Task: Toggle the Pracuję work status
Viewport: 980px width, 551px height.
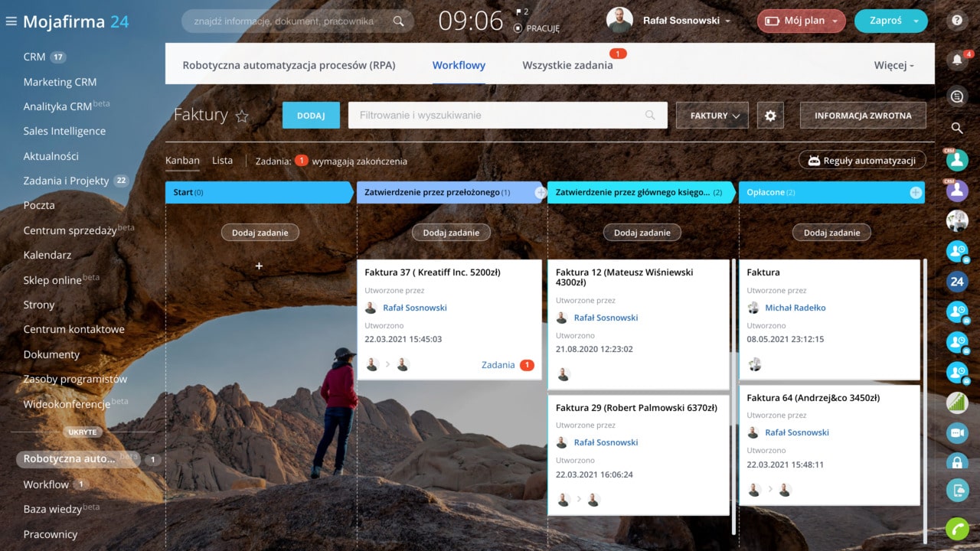Action: [x=537, y=28]
